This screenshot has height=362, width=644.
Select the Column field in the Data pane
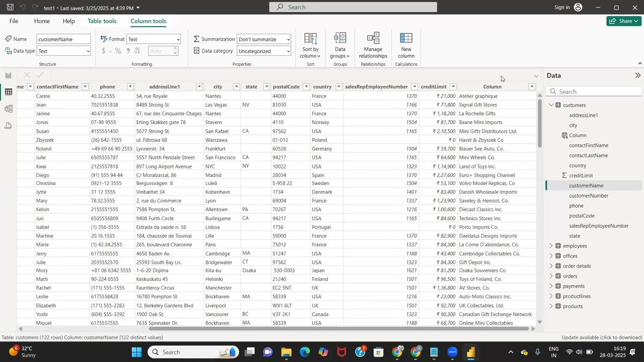click(578, 135)
